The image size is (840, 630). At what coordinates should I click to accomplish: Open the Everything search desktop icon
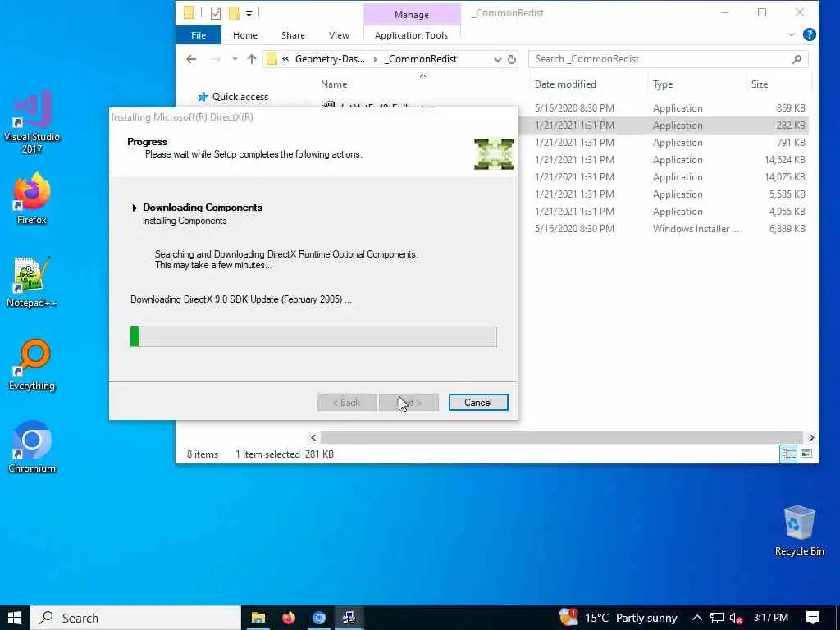[x=32, y=365]
